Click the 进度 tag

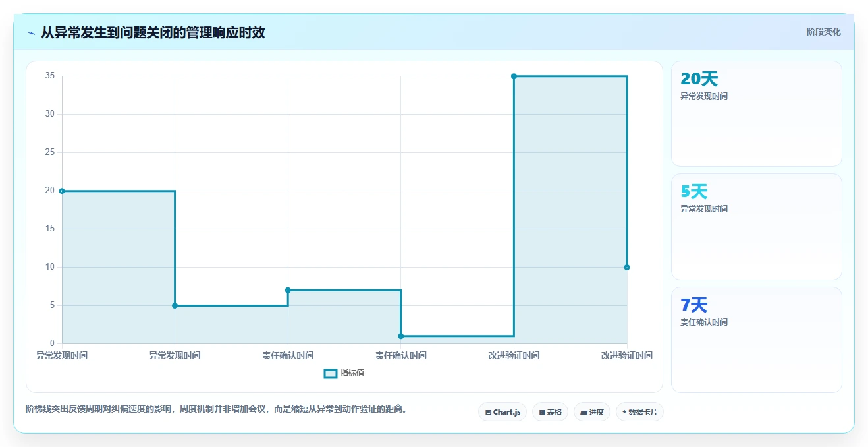pyautogui.click(x=592, y=412)
